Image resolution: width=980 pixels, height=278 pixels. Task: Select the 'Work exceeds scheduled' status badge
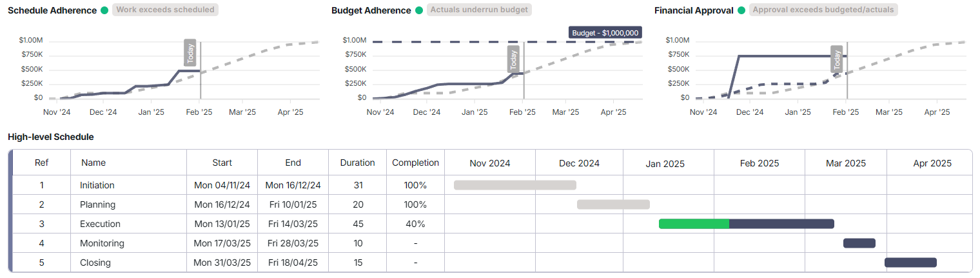point(164,10)
